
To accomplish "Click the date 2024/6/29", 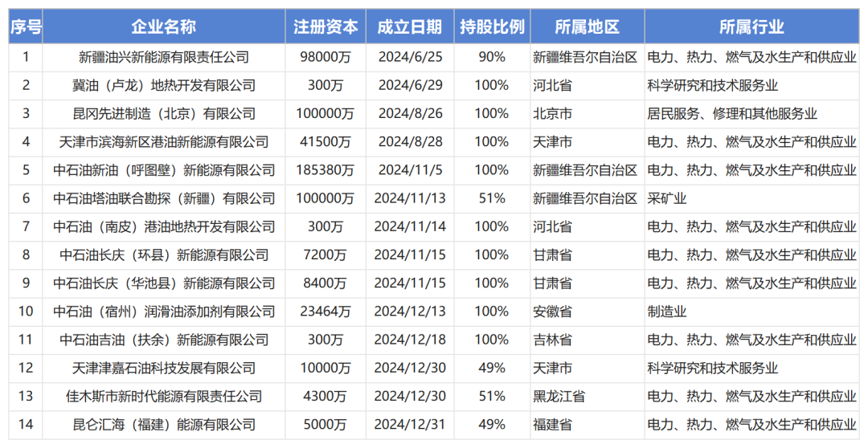I will [x=410, y=86].
